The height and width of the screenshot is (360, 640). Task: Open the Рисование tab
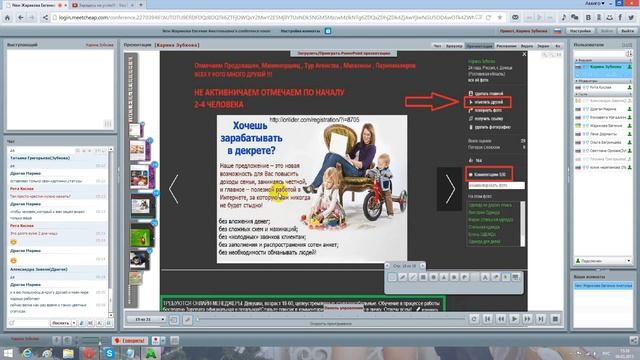pyautogui.click(x=506, y=46)
